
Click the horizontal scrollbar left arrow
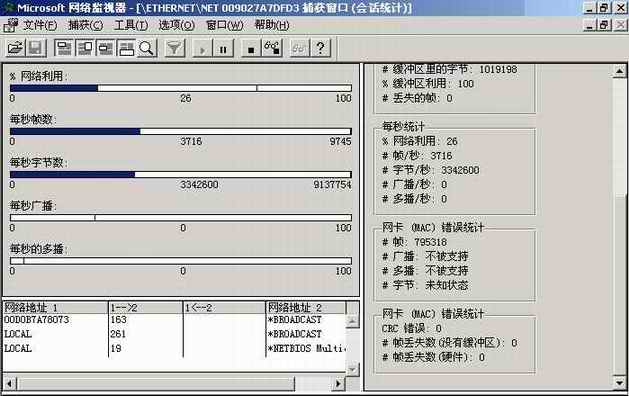[10, 384]
